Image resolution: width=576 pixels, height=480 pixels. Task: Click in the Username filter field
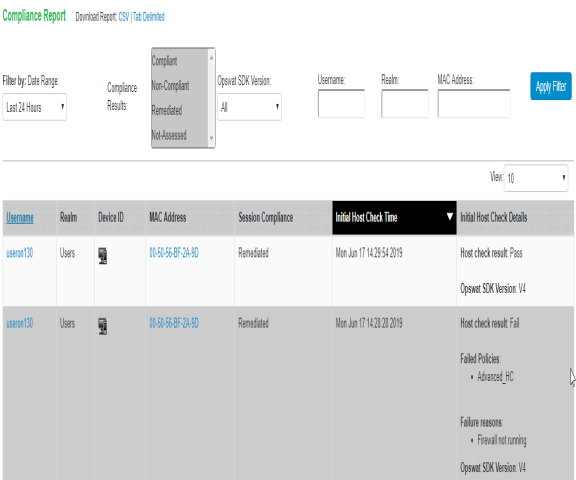click(x=341, y=104)
